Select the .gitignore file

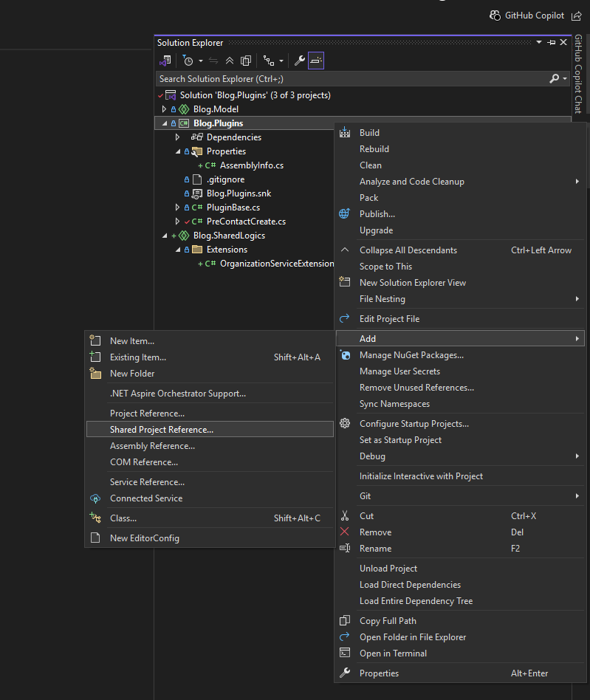click(225, 179)
